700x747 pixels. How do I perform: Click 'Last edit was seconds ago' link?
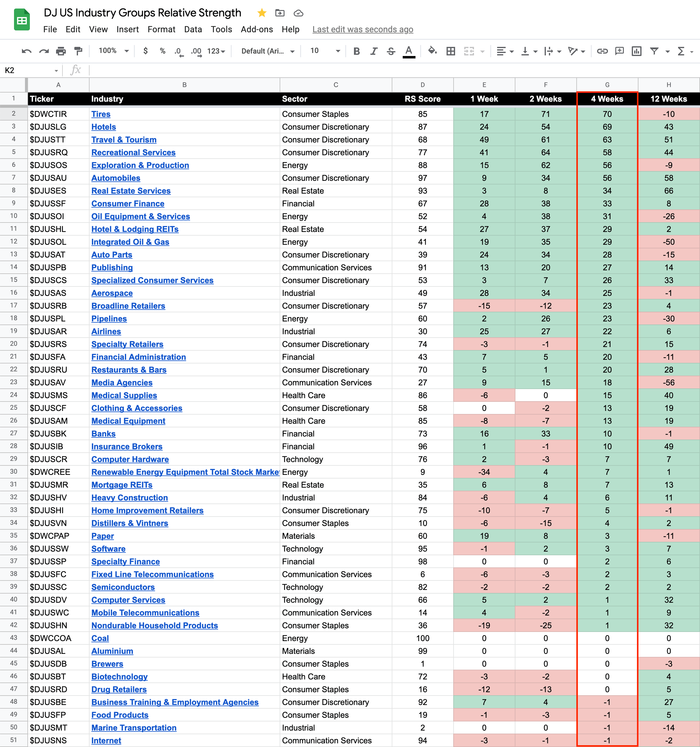tap(362, 29)
